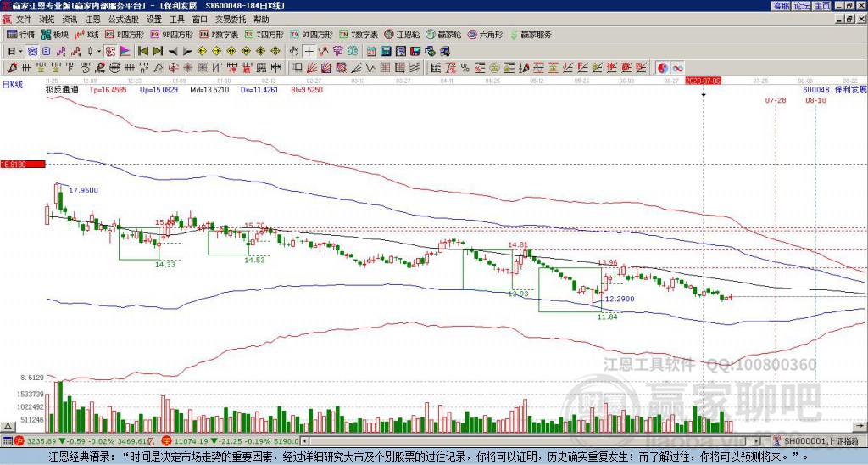The height and width of the screenshot is (465, 868).
Task: Click the horizontal scrollbar left arrow
Action: tap(304, 441)
